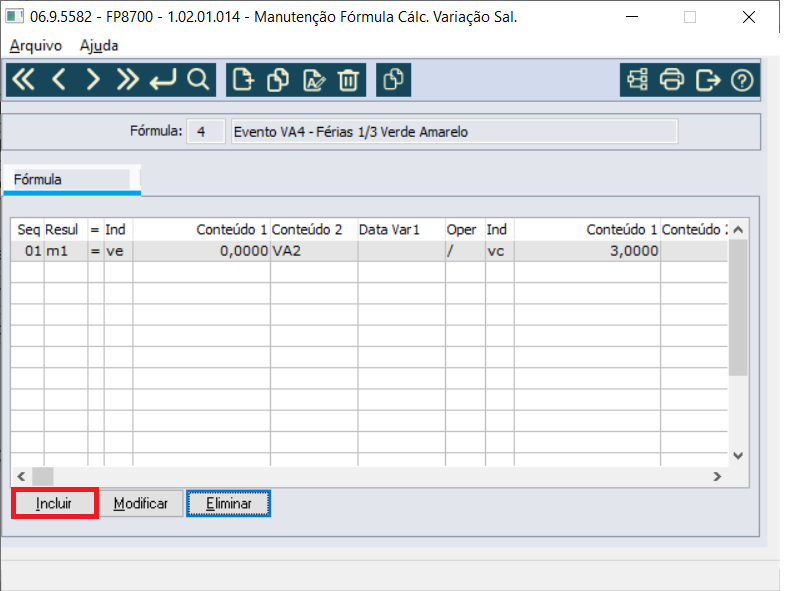787x591 pixels.
Task: Delete record using trash can icon
Action: 348,80
